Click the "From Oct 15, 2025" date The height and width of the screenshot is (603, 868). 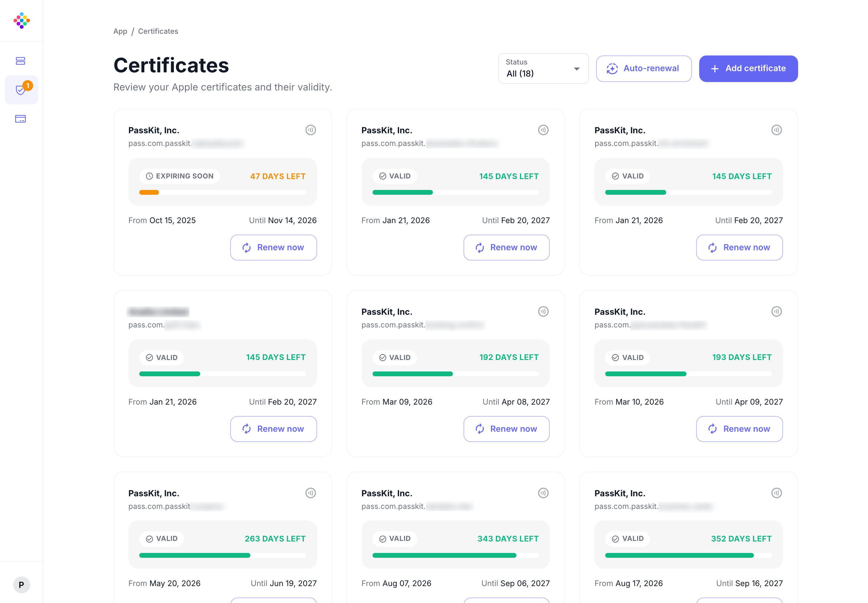coord(162,220)
